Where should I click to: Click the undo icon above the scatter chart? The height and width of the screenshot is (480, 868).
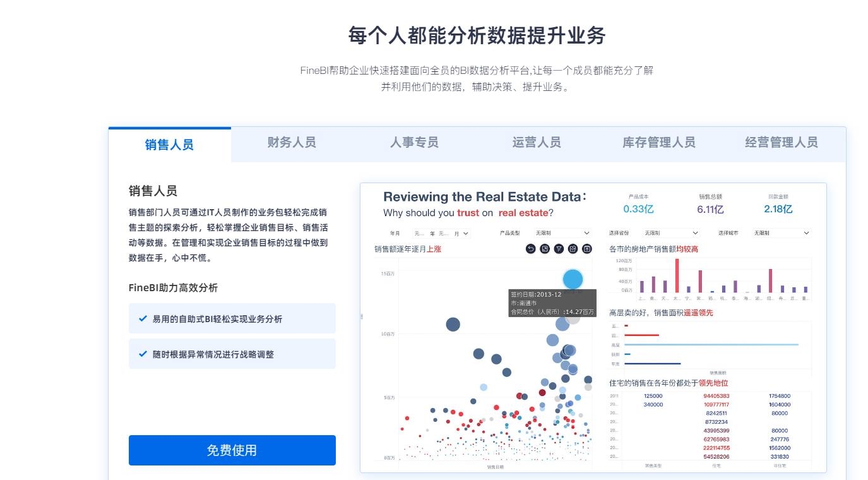pyautogui.click(x=531, y=249)
